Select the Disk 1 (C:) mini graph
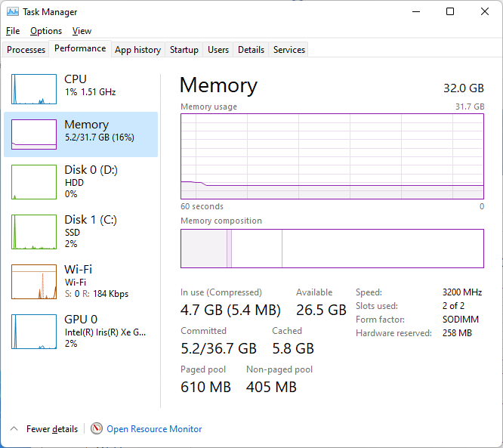 click(x=34, y=232)
